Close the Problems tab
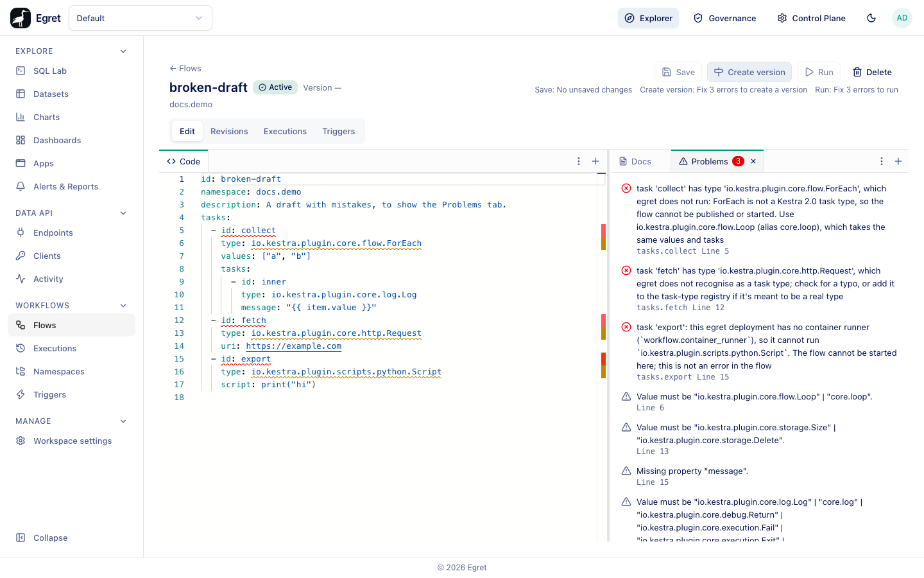The height and width of the screenshot is (578, 924). coord(753,162)
